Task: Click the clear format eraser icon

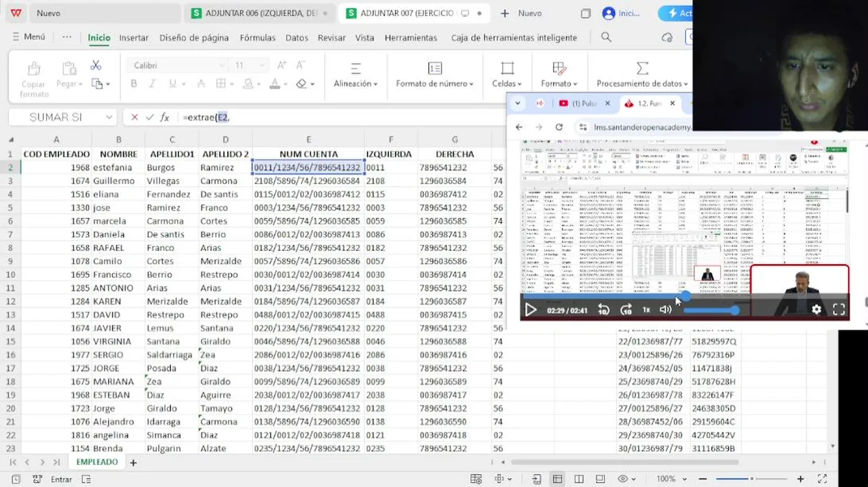Action: pos(302,84)
